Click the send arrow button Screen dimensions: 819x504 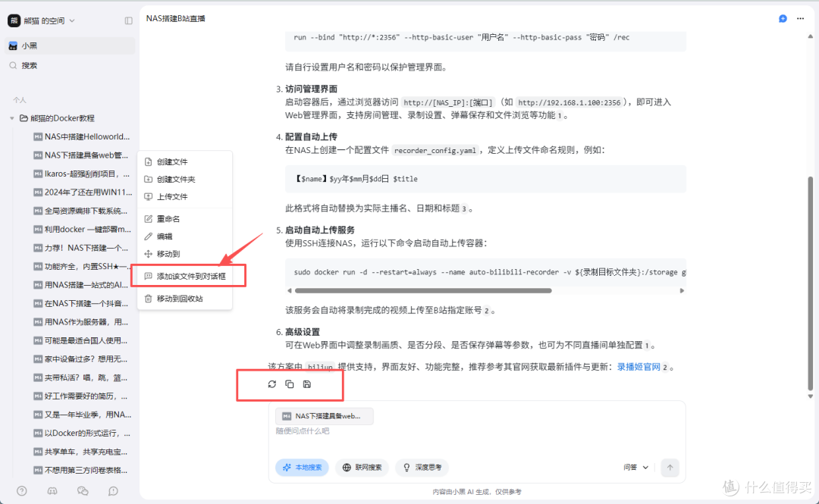tap(670, 468)
